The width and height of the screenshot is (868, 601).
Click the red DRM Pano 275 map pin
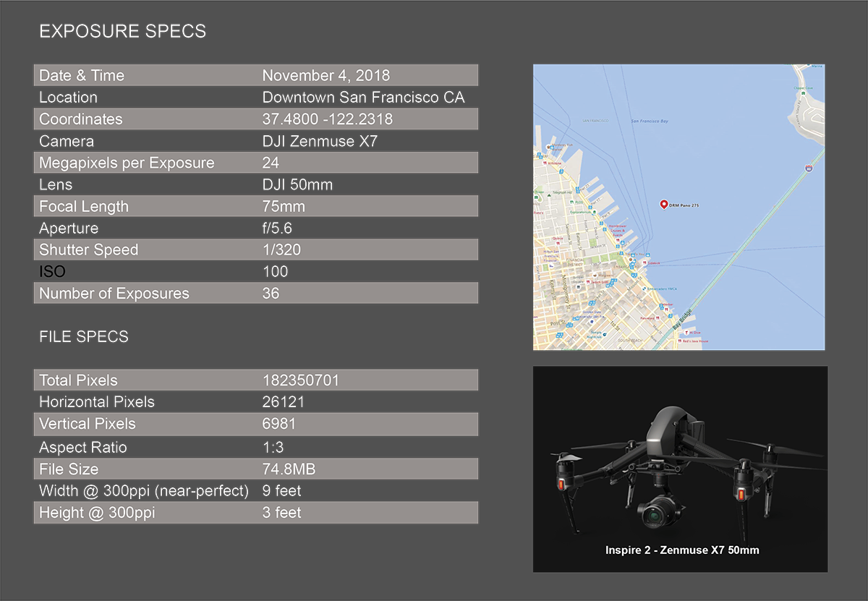coord(664,205)
